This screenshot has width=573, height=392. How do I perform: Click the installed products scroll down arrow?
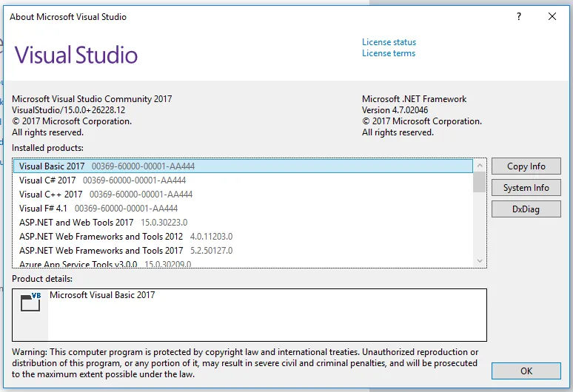click(480, 260)
